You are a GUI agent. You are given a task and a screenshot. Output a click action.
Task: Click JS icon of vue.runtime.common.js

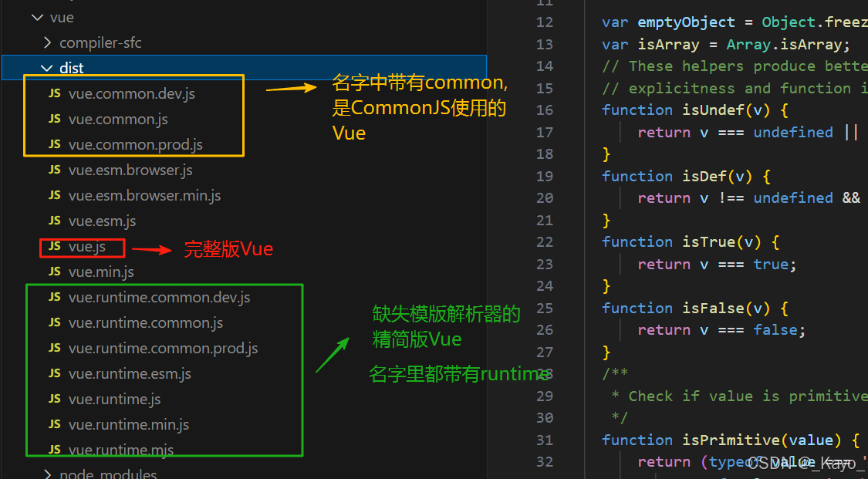pyautogui.click(x=54, y=322)
